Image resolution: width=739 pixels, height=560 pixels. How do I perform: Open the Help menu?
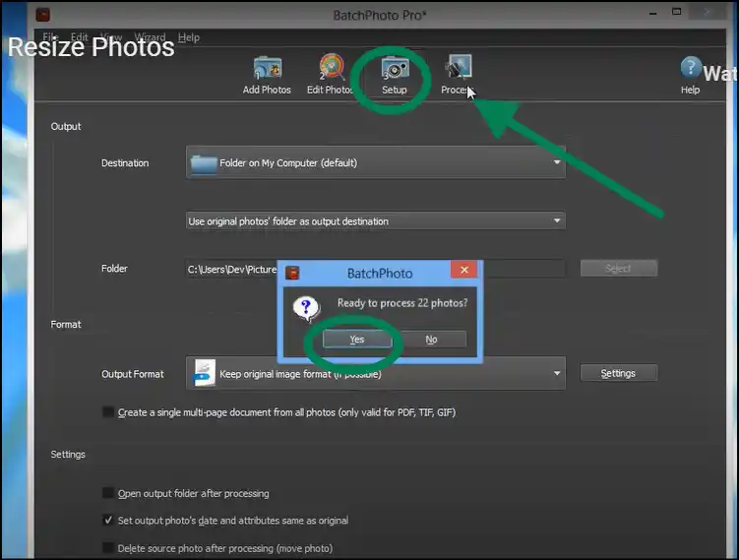point(189,36)
